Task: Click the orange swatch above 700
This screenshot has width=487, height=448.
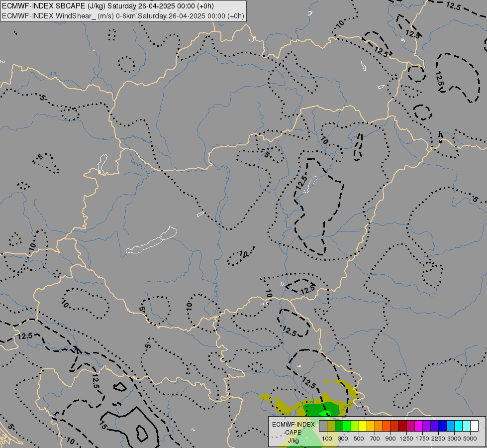Action: tap(379, 426)
